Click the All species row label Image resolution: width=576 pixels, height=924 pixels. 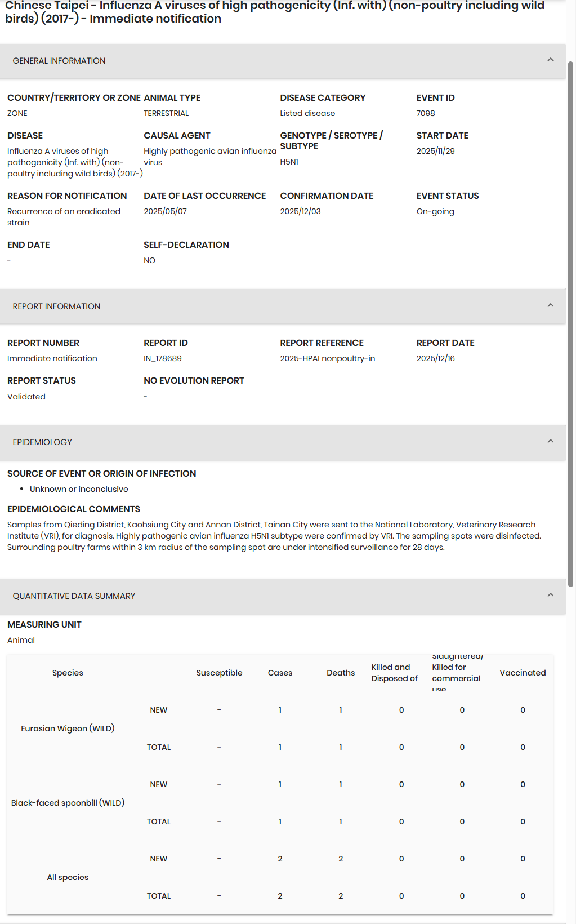pyautogui.click(x=68, y=877)
